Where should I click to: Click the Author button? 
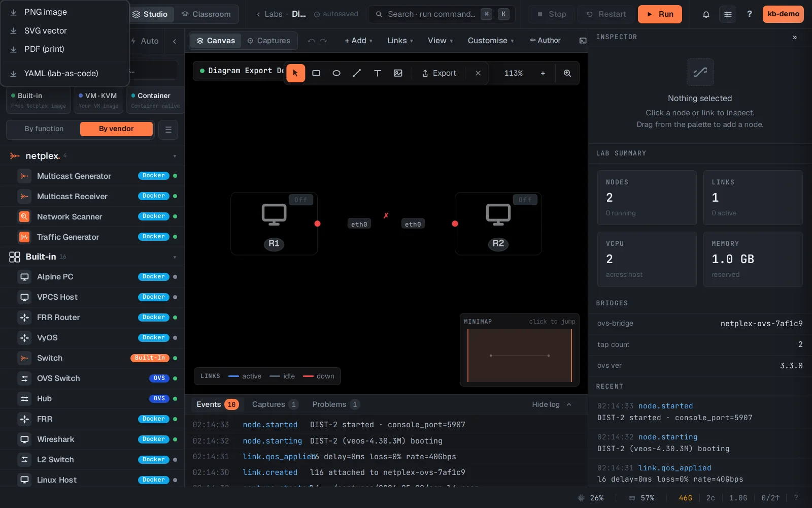coord(545,41)
